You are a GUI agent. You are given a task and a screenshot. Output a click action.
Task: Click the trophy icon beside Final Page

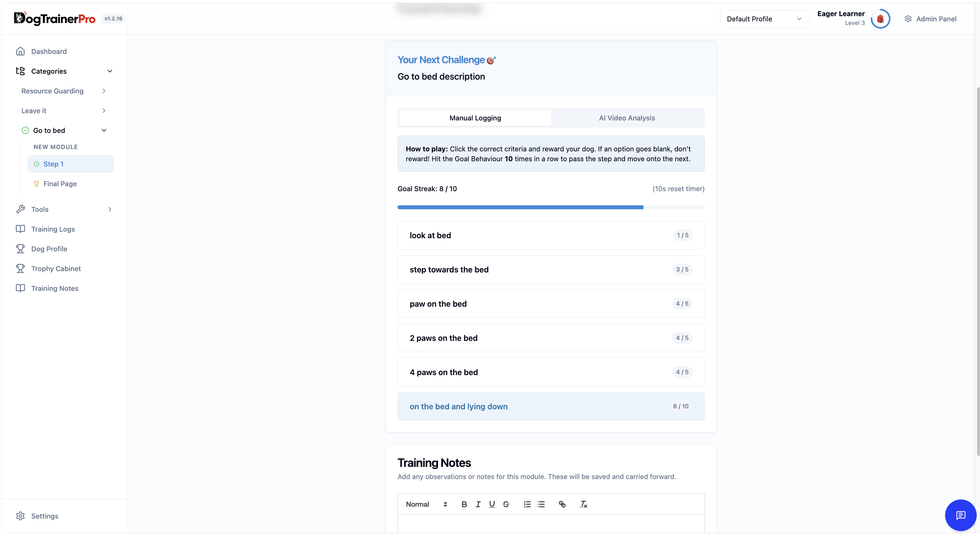tap(37, 184)
